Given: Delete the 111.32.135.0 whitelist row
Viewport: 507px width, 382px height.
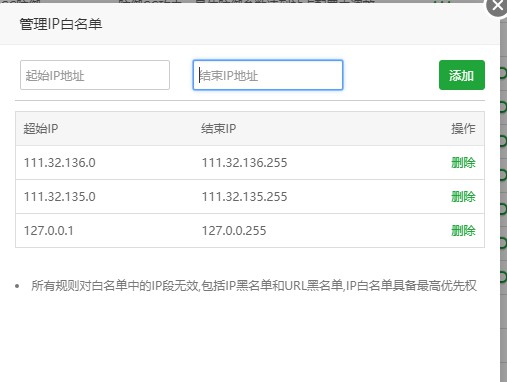Looking at the screenshot, I should pyautogui.click(x=463, y=197).
